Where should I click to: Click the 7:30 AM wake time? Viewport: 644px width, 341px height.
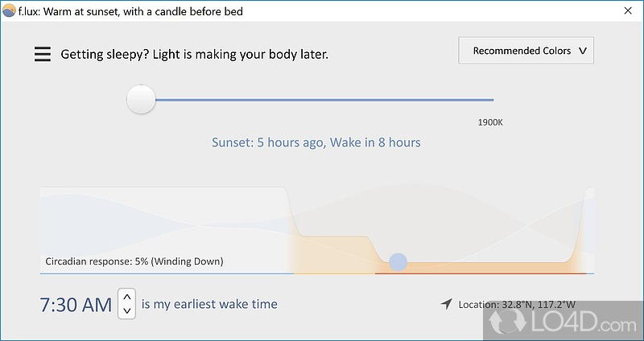coord(76,304)
